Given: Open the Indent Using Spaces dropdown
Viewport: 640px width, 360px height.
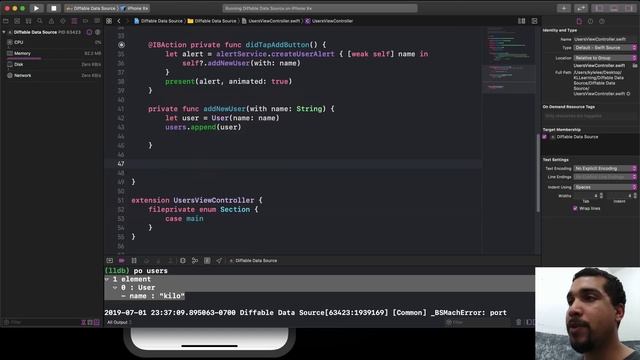Looking at the screenshot, I should coord(605,187).
